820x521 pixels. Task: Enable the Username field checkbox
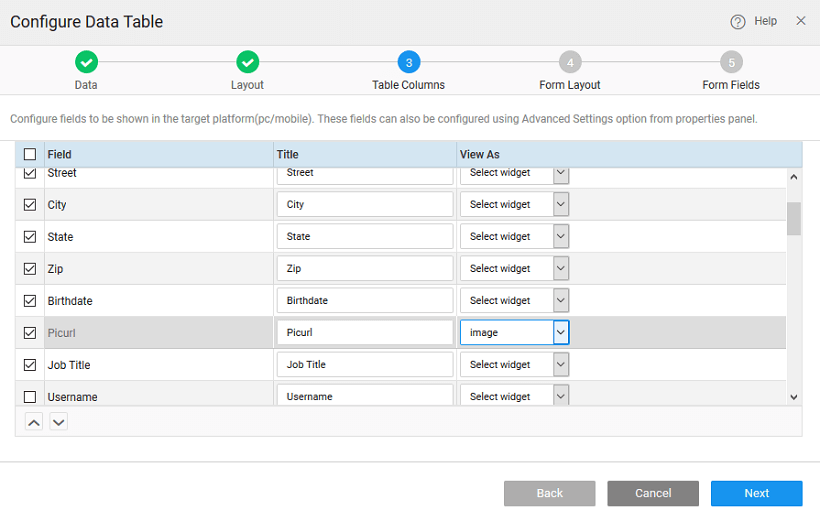pyautogui.click(x=30, y=397)
